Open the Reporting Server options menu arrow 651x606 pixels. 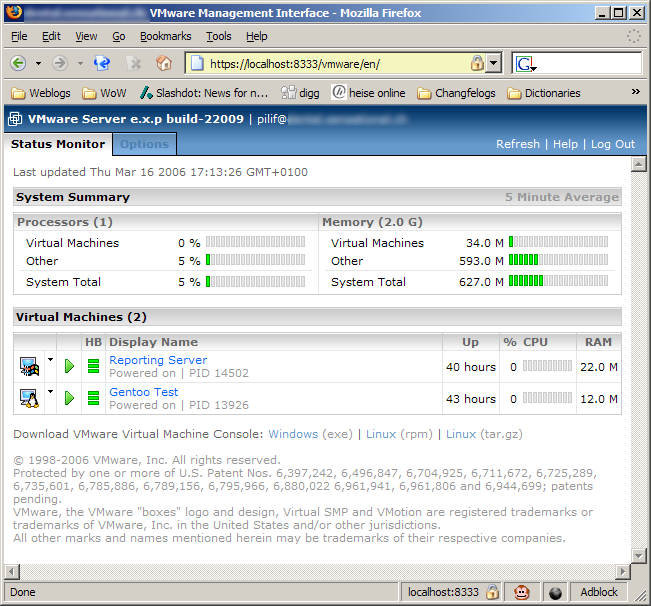tap(50, 359)
